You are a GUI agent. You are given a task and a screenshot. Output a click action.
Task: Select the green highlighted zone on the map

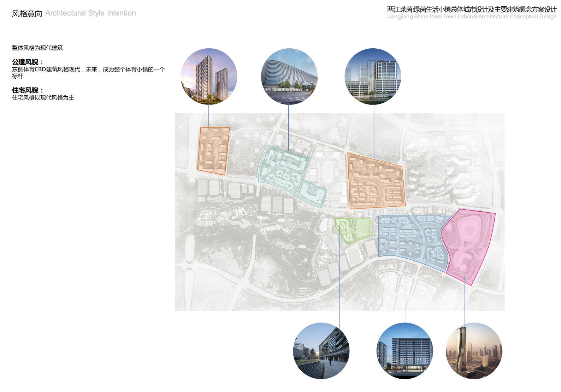point(353,229)
